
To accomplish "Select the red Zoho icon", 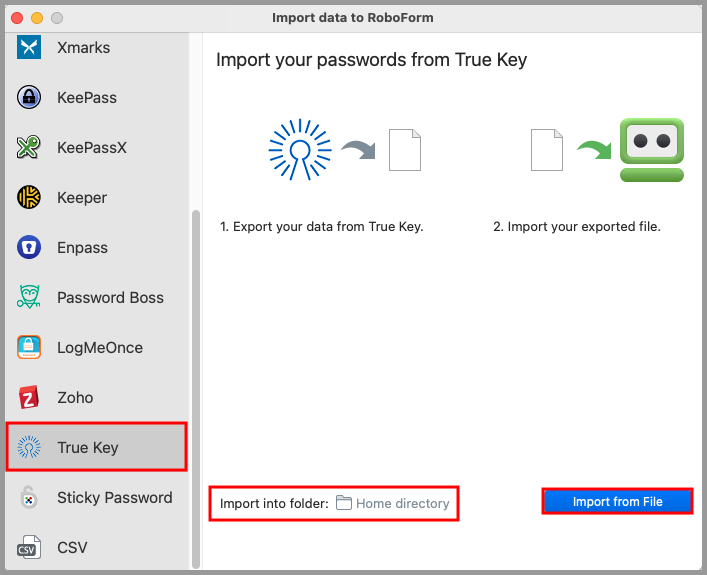I will [29, 397].
